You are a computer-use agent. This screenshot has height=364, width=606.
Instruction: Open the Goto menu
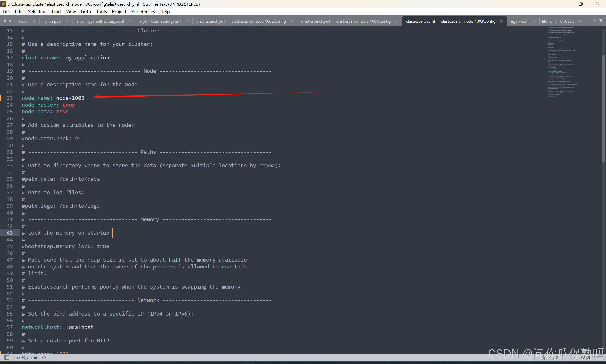coord(86,11)
